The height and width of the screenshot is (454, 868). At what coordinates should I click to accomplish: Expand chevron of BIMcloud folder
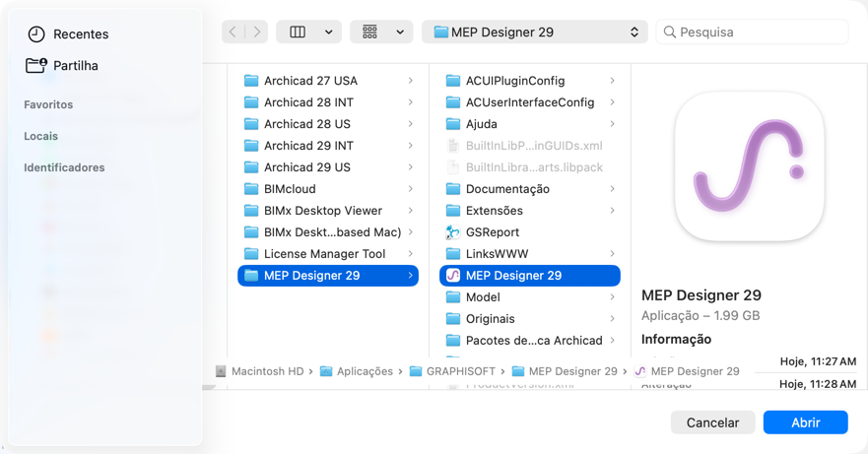tap(410, 189)
